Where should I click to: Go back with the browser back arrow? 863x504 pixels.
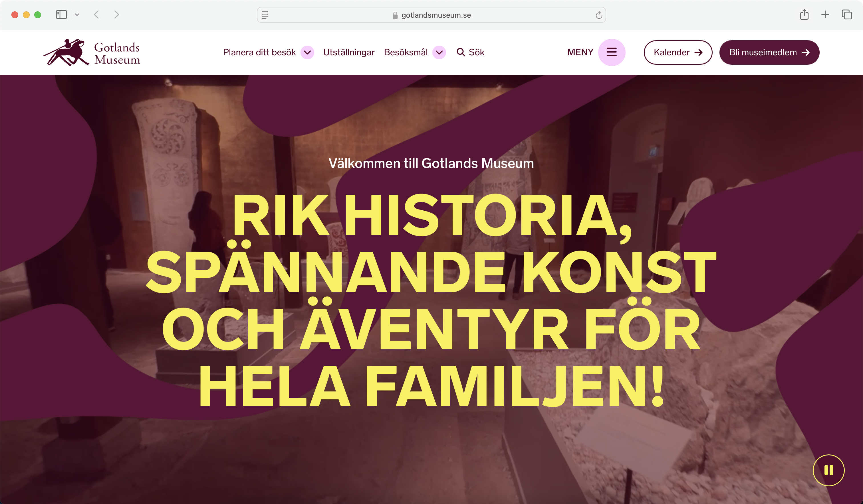pos(96,14)
